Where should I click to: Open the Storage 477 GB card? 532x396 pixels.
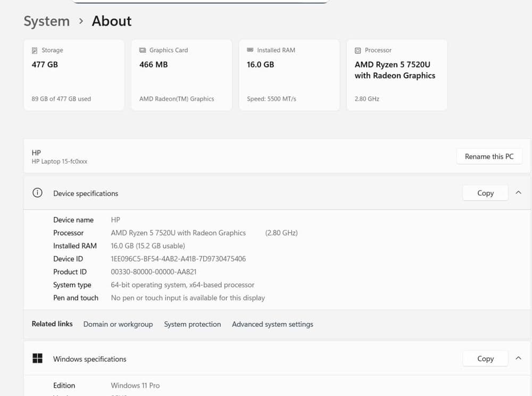pos(74,75)
